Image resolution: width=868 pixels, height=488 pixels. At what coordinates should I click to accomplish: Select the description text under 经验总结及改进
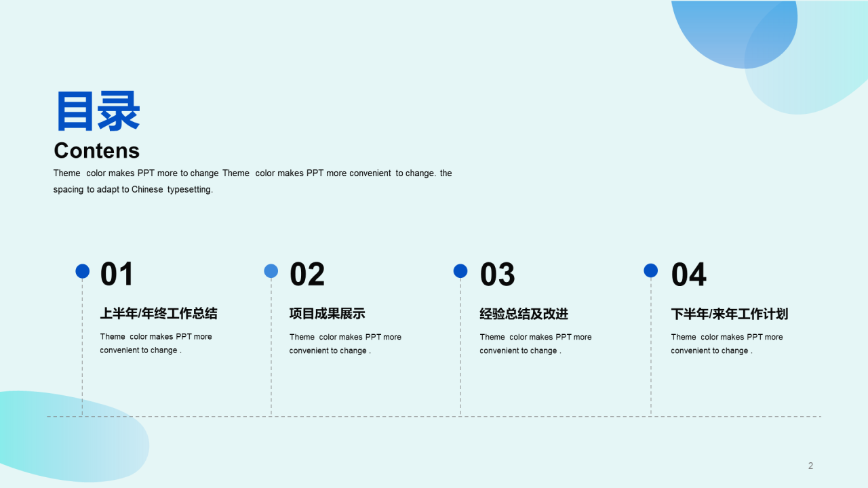[x=535, y=344]
